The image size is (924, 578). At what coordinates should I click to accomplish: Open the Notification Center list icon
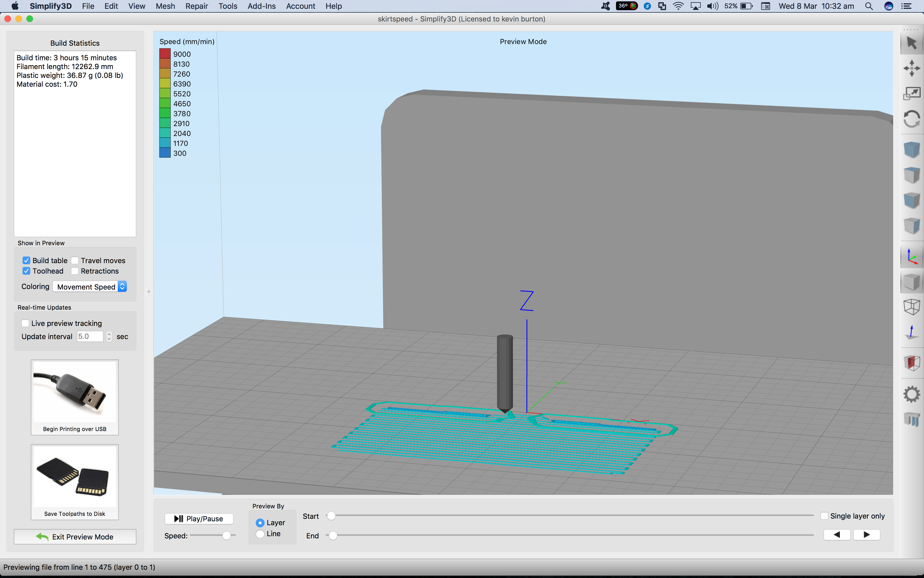[906, 6]
